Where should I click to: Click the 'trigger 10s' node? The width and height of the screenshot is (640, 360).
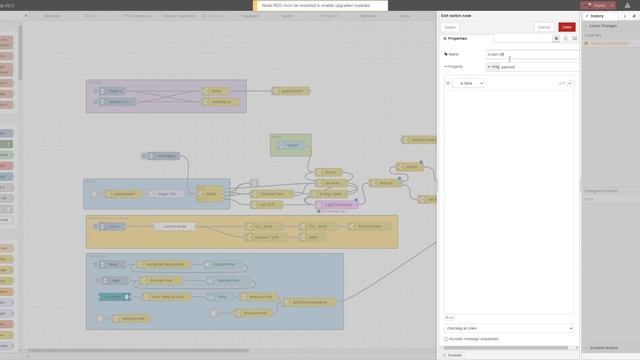[166, 194]
